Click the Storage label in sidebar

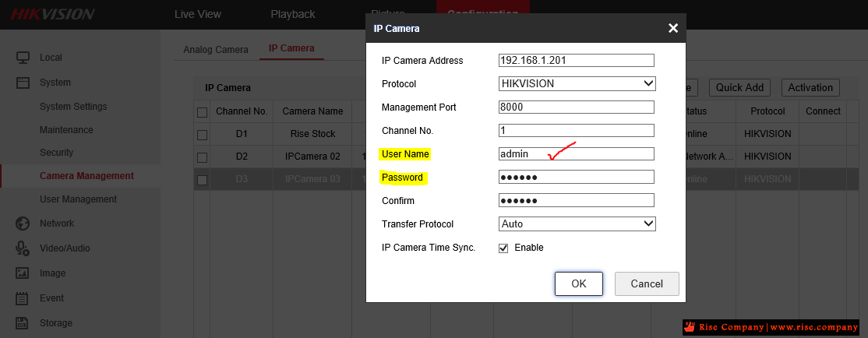[56, 323]
